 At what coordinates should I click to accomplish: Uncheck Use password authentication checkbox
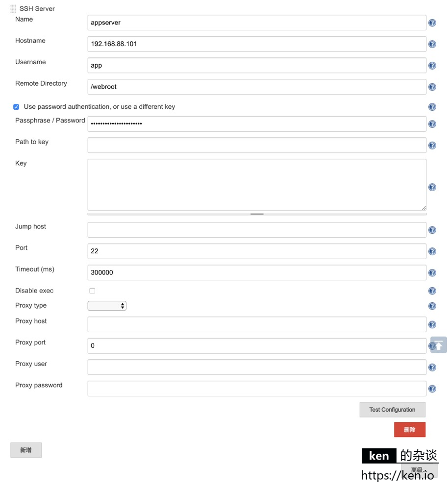16,107
